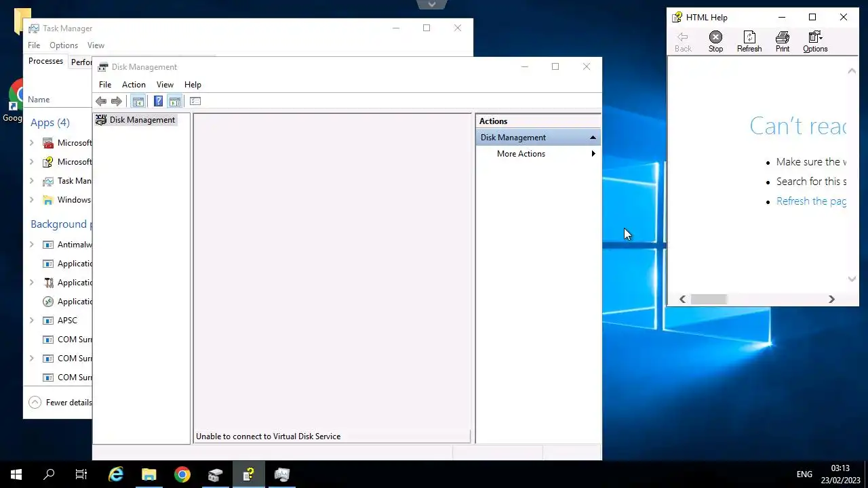Follow the 'Refresh the page' link in HTML Help
Viewport: 868px width, 488px height.
811,201
